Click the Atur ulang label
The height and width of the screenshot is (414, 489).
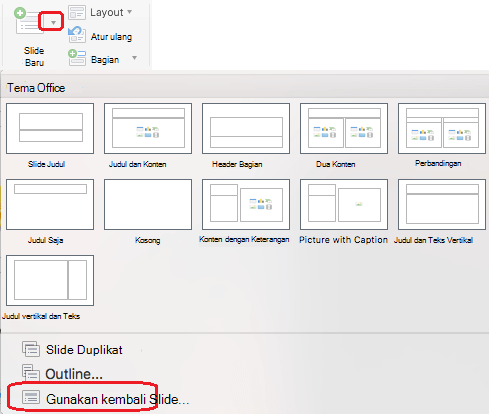(x=111, y=36)
